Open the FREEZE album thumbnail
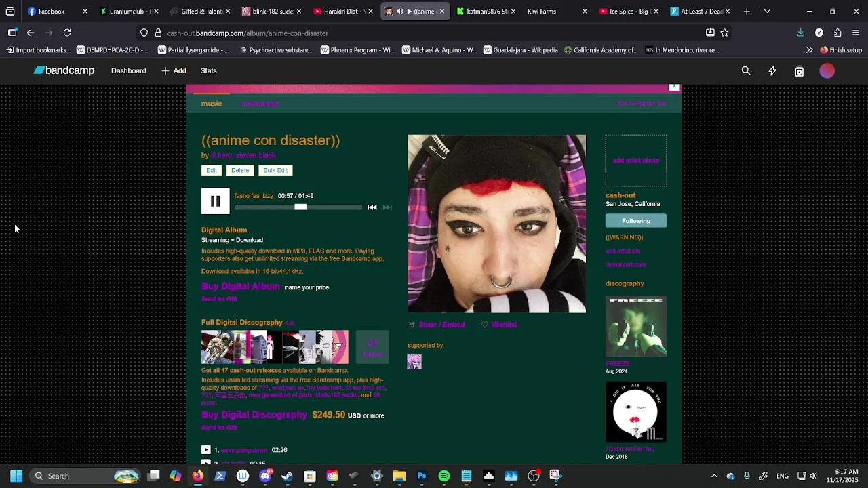Screen dimensions: 868x488 tap(636, 327)
